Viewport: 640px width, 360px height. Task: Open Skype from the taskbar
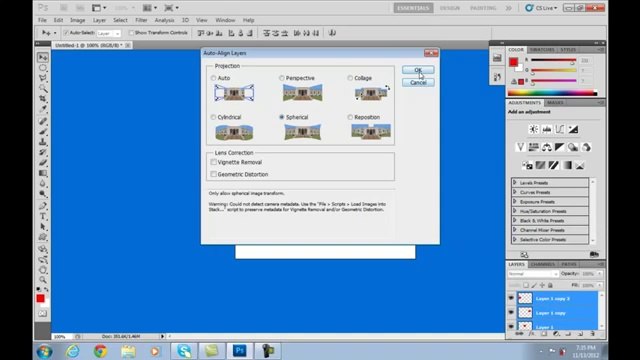point(184,351)
